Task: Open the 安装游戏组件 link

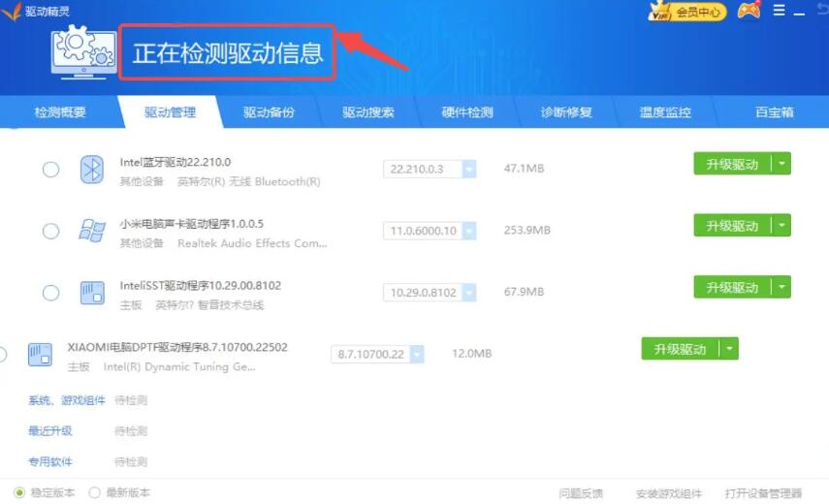Action: click(669, 493)
